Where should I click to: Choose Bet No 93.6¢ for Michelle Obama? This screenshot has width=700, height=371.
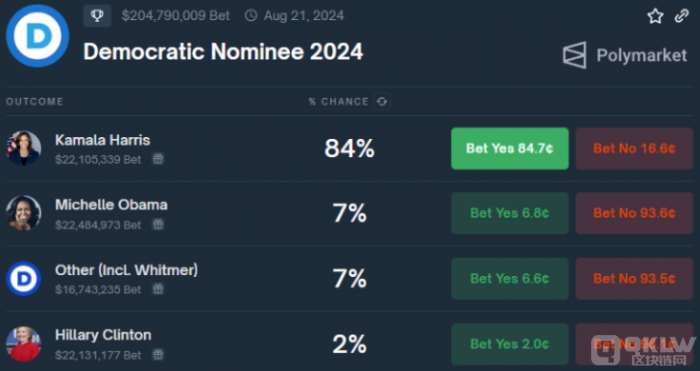(x=634, y=213)
